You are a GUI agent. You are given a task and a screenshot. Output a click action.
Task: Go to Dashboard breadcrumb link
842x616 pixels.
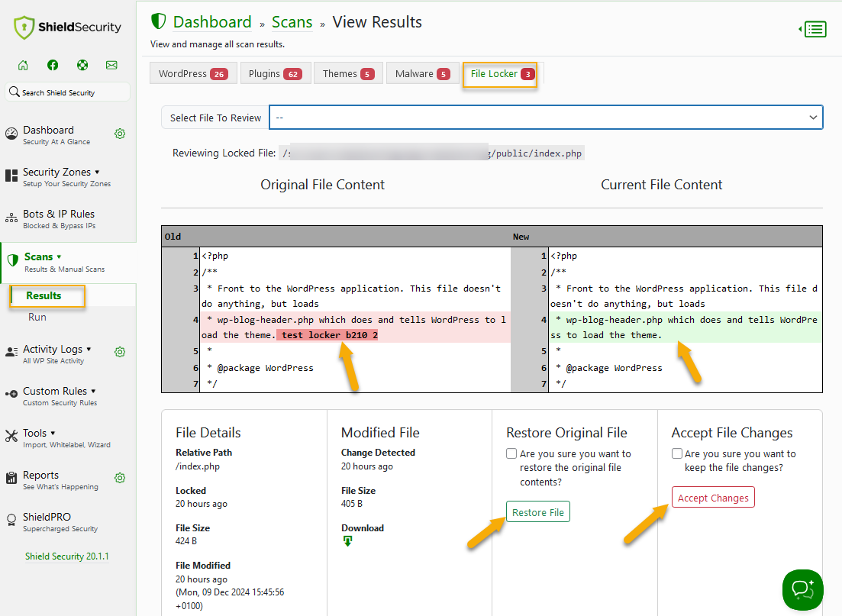click(212, 22)
